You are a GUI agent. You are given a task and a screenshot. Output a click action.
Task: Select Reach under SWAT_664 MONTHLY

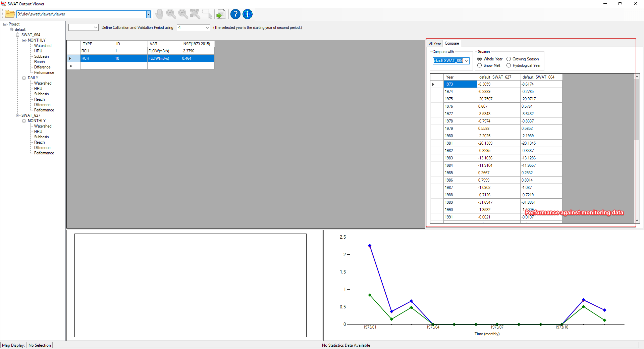click(x=40, y=62)
